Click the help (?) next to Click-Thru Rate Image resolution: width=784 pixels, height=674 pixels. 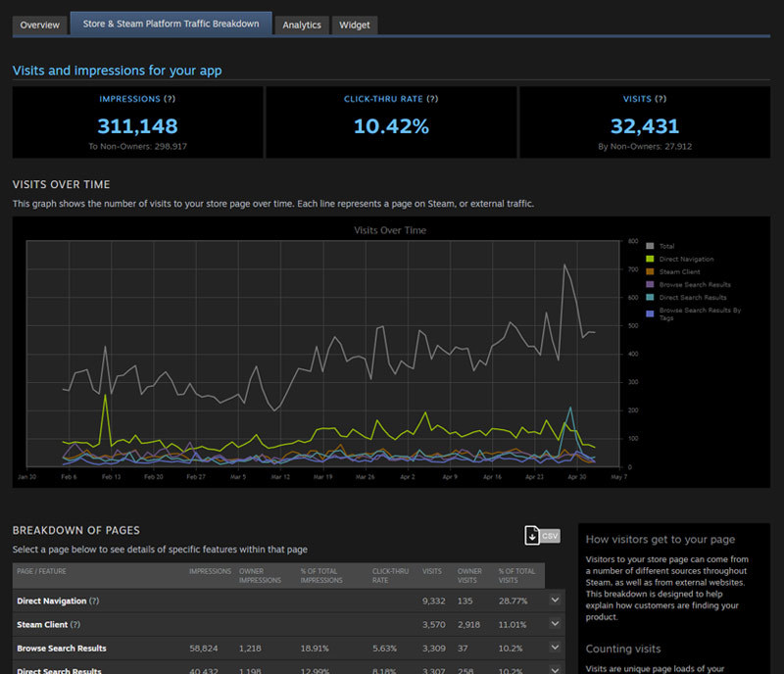[x=432, y=99]
